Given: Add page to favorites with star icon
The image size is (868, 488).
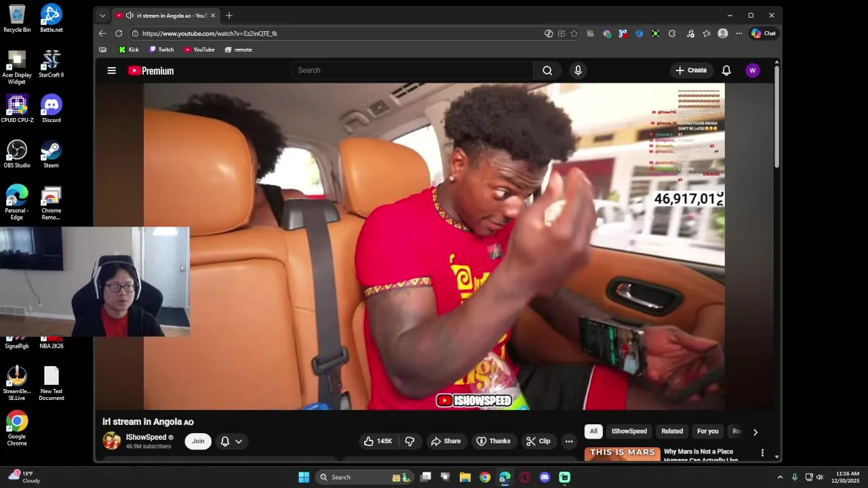Looking at the screenshot, I should pyautogui.click(x=574, y=33).
